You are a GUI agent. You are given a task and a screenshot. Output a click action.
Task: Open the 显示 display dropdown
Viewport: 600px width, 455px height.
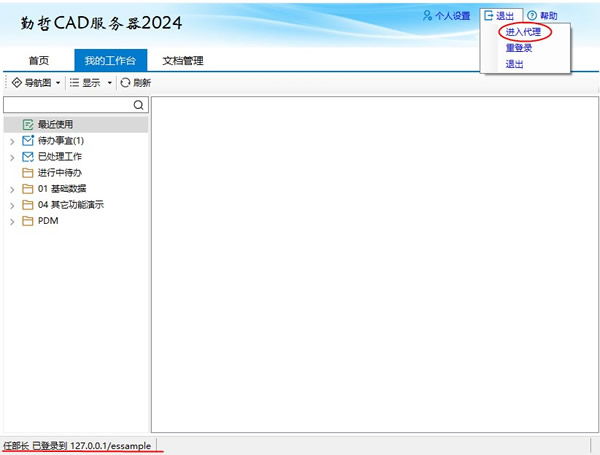tap(110, 82)
